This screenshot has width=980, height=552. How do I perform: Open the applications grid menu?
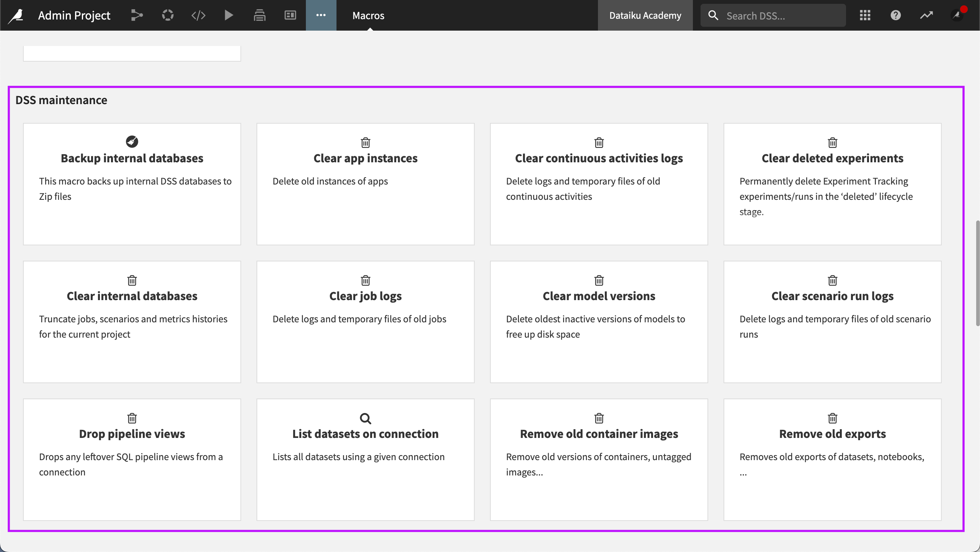click(865, 15)
